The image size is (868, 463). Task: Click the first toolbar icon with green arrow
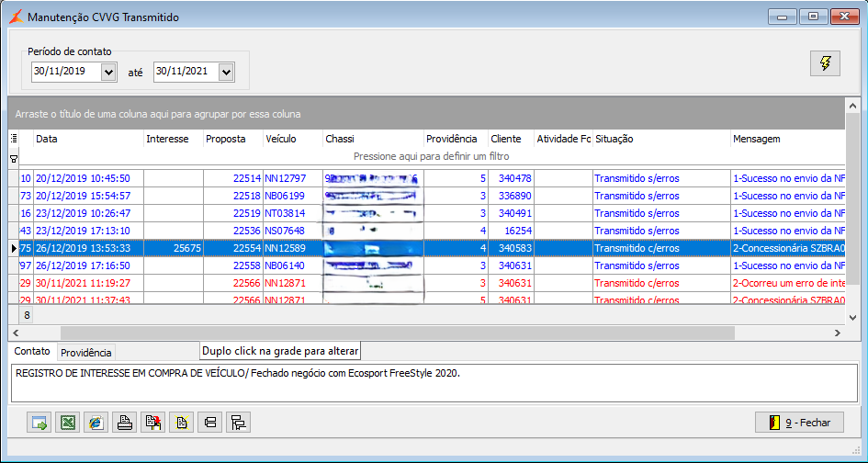[x=39, y=423]
